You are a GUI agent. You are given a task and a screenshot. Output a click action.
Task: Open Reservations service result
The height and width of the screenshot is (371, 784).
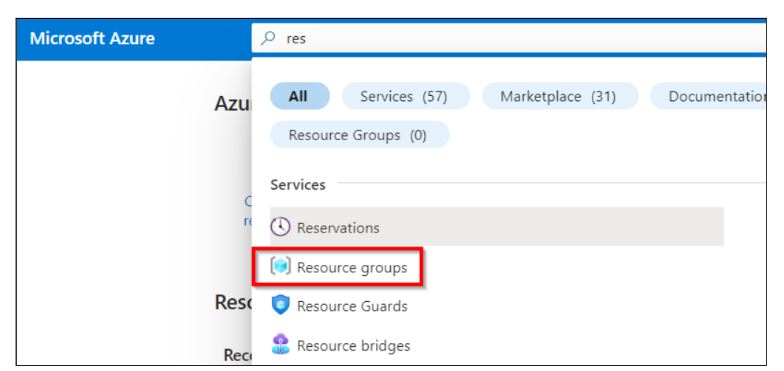point(496,227)
